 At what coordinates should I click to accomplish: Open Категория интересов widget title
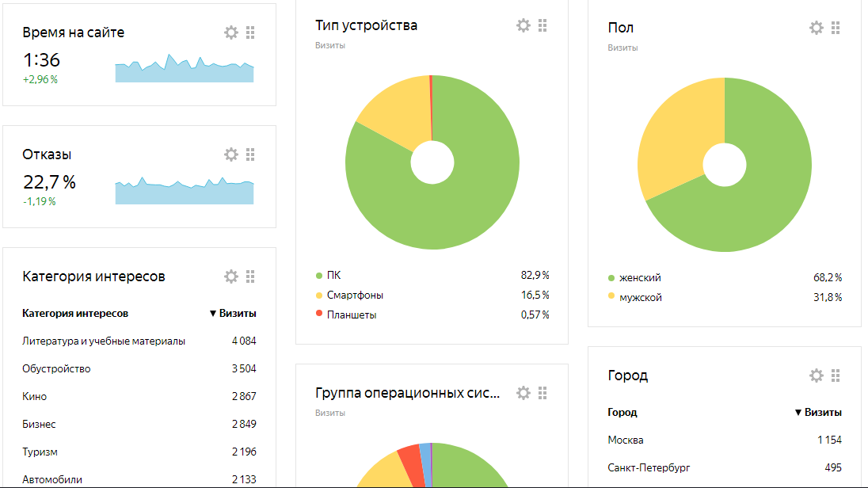click(93, 276)
